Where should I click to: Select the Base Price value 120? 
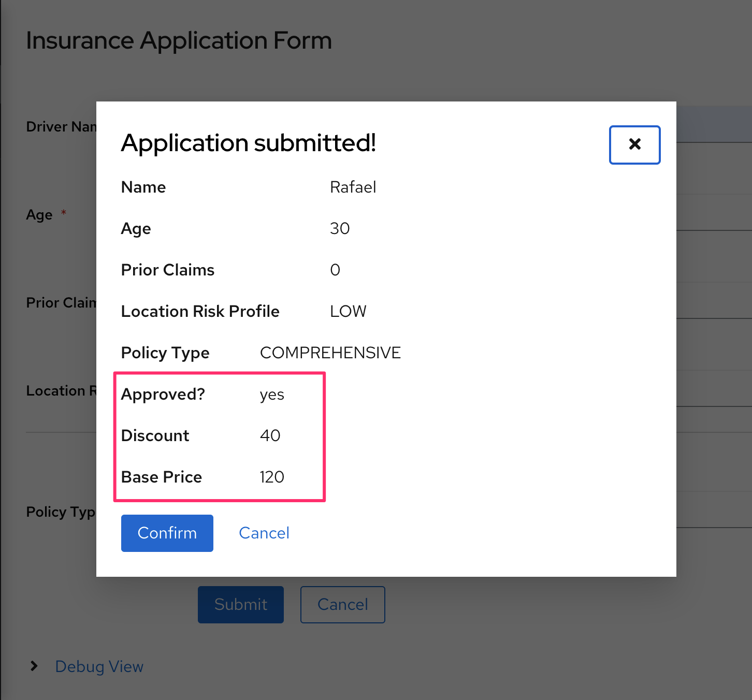[x=272, y=477]
